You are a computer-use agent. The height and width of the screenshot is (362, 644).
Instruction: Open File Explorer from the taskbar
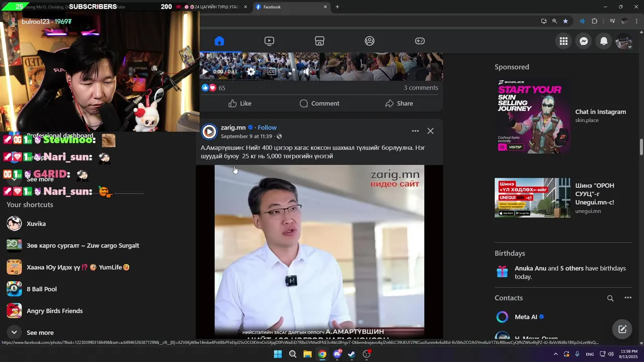coord(307,354)
